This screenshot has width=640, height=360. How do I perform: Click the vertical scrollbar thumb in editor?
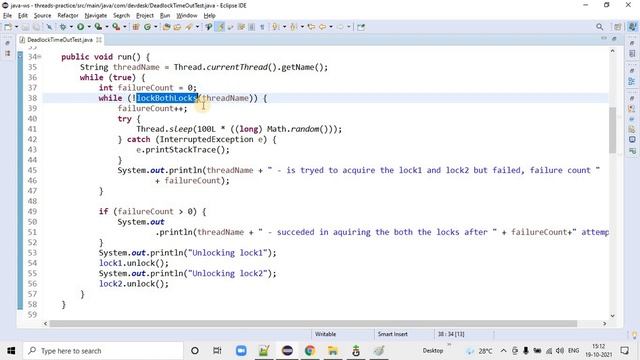(612, 130)
